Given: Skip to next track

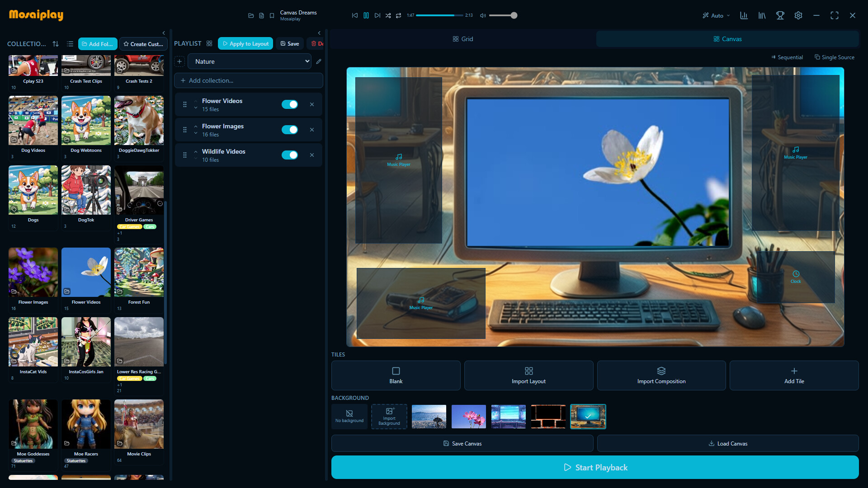Looking at the screenshot, I should [377, 15].
